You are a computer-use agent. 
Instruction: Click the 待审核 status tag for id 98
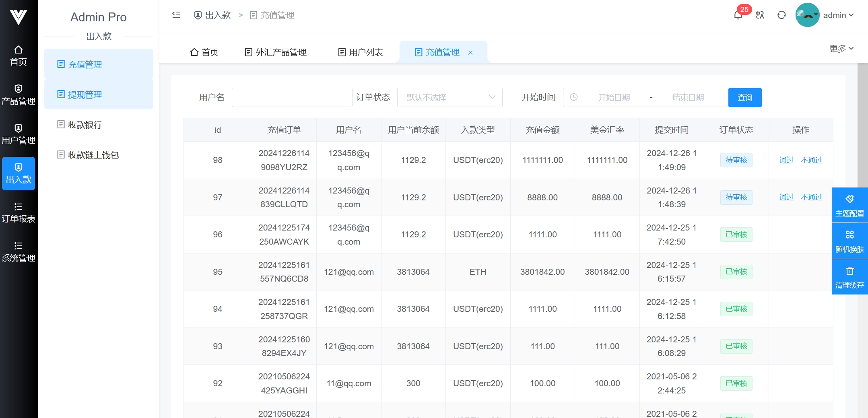click(736, 160)
